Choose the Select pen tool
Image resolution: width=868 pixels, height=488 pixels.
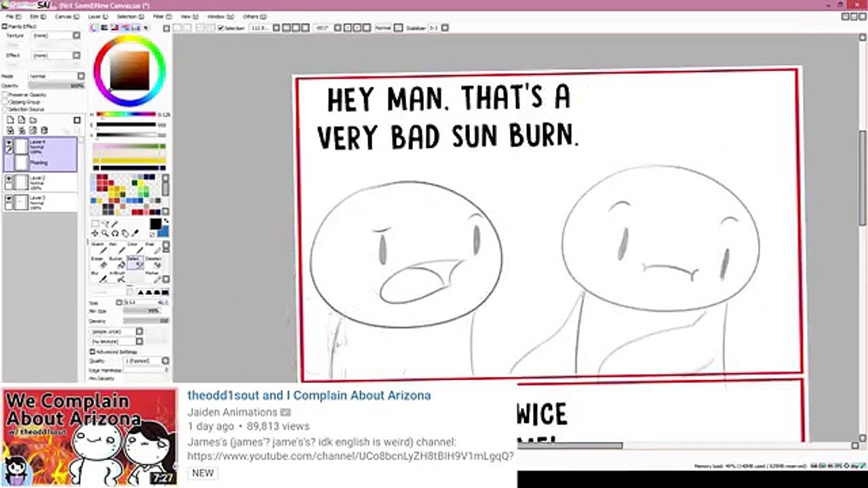pyautogui.click(x=134, y=262)
